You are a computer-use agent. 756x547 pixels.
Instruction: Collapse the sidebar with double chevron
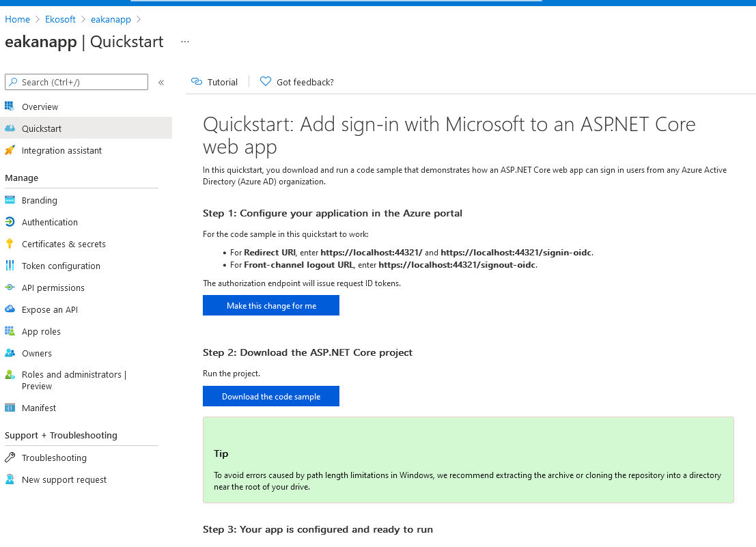pyautogui.click(x=161, y=83)
